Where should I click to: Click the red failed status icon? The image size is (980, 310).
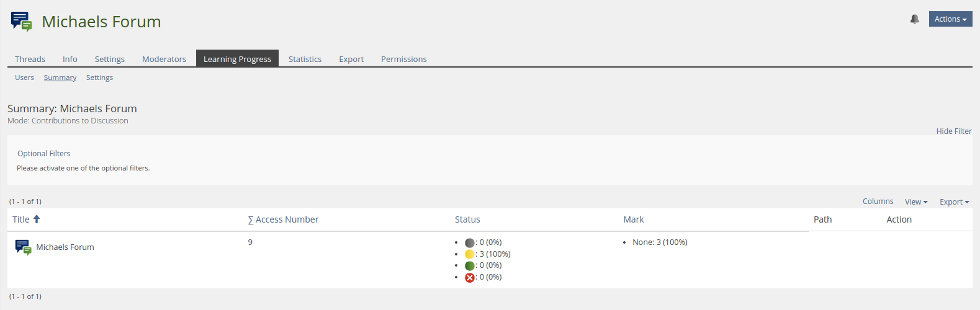pos(470,278)
